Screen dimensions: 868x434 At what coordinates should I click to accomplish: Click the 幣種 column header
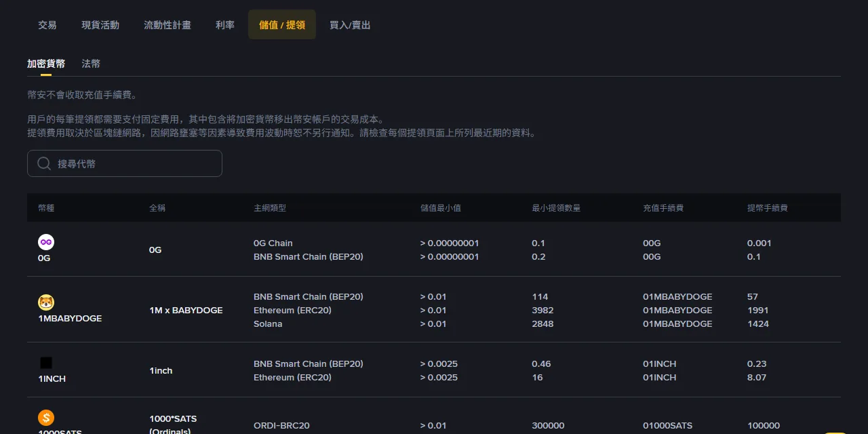tap(46, 208)
